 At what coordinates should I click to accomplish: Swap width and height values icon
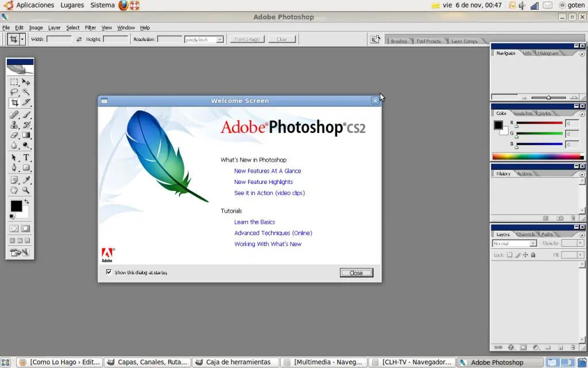coord(79,39)
